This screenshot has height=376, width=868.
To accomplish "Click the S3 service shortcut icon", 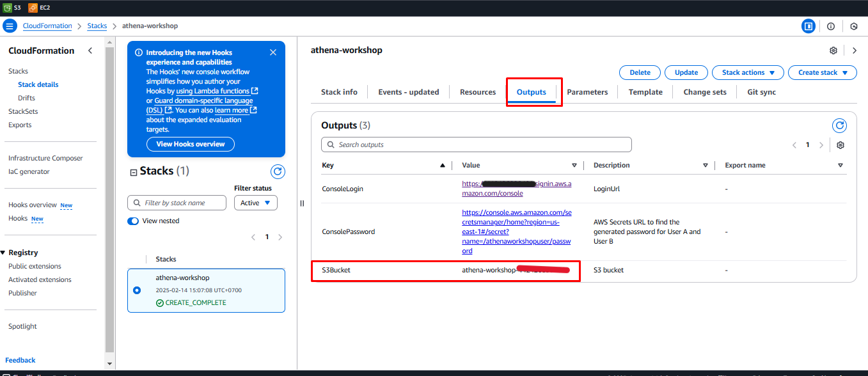I will pyautogui.click(x=7, y=8).
